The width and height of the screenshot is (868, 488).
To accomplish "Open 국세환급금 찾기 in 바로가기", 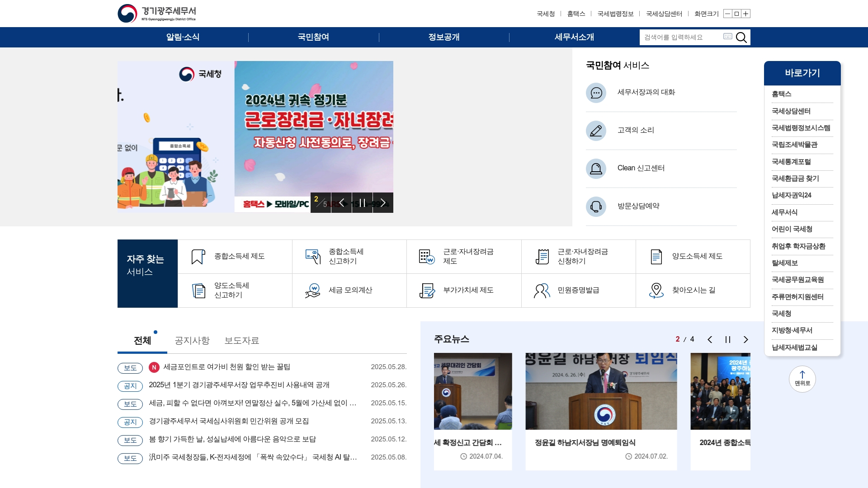I will click(x=795, y=179).
